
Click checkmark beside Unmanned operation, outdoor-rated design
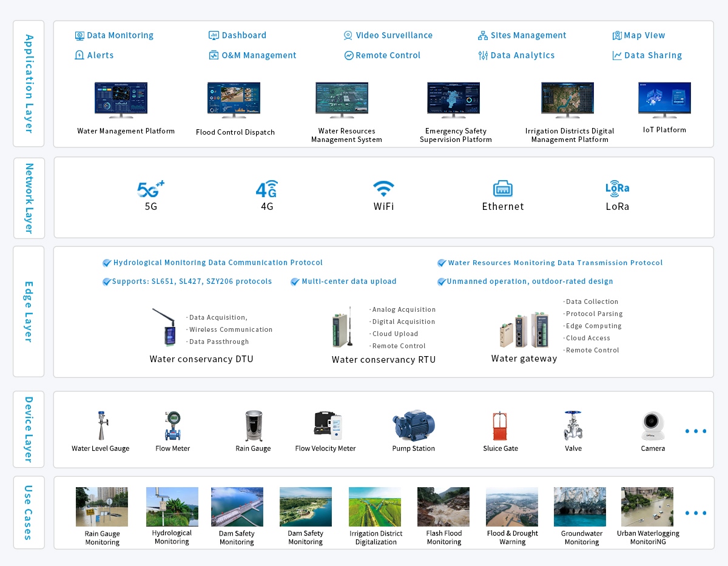442,281
